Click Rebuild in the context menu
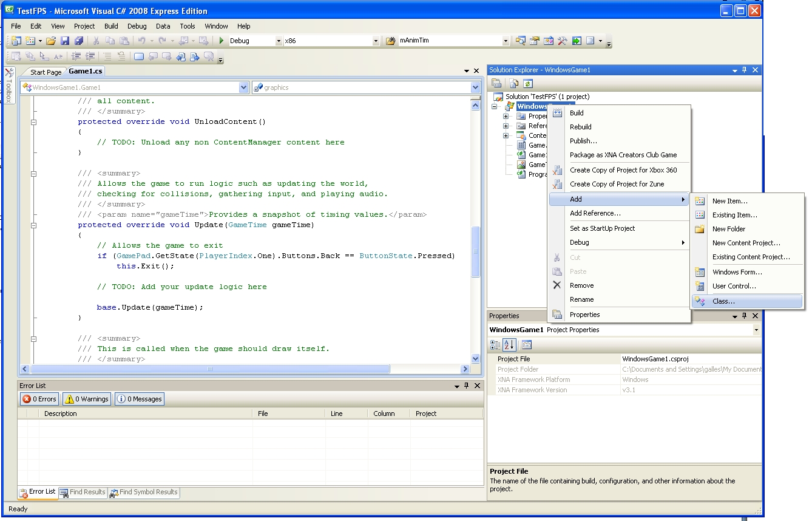The width and height of the screenshot is (812, 521). click(x=619, y=127)
